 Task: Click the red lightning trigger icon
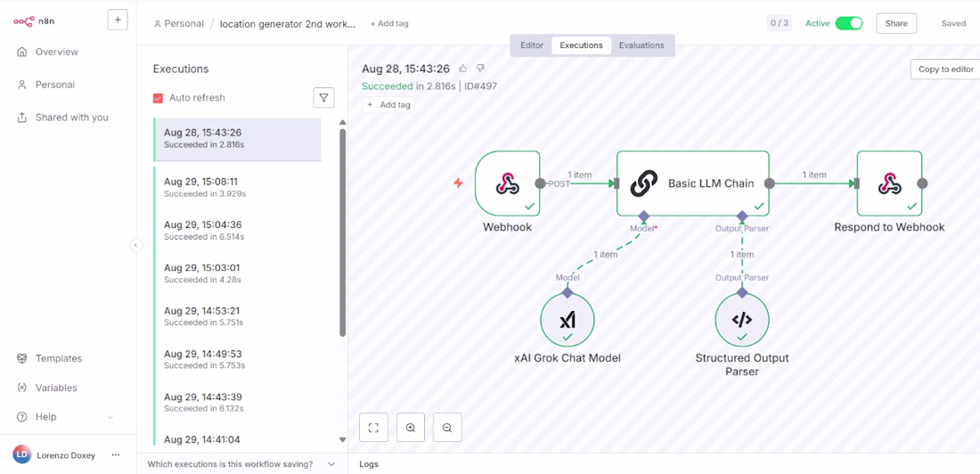coord(459,184)
